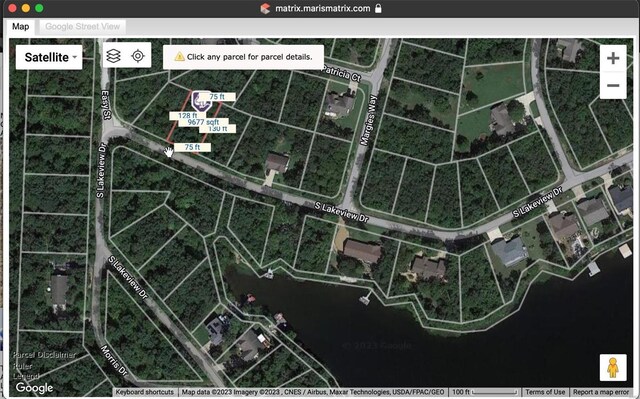This screenshot has height=399, width=640.
Task: Click the purple property marker pin
Action: [x=201, y=101]
